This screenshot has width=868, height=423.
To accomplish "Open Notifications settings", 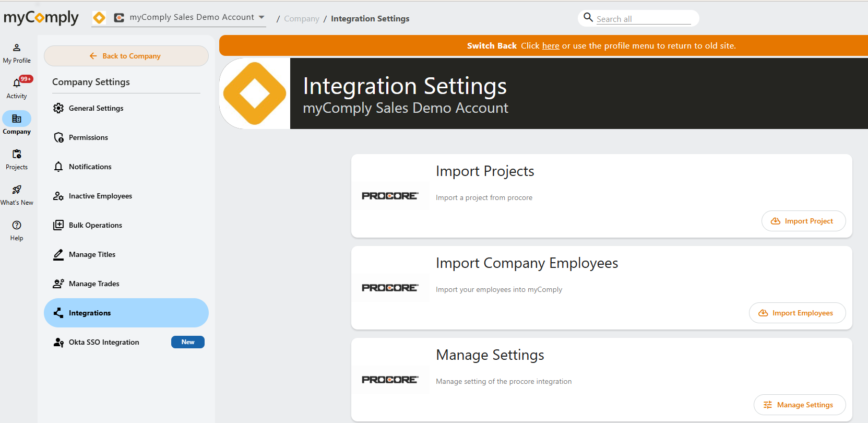I will (x=126, y=167).
